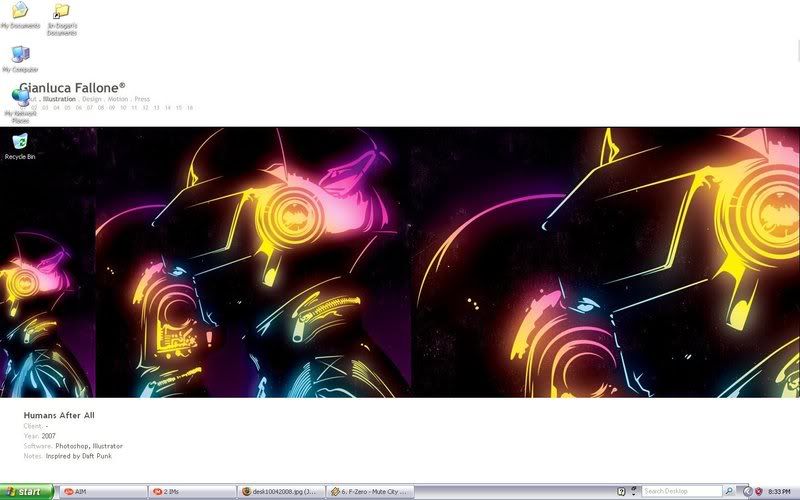Image resolution: width=800 pixels, height=500 pixels.
Task: Activate the desk10042008.jpg taskbar window
Action: (282, 492)
